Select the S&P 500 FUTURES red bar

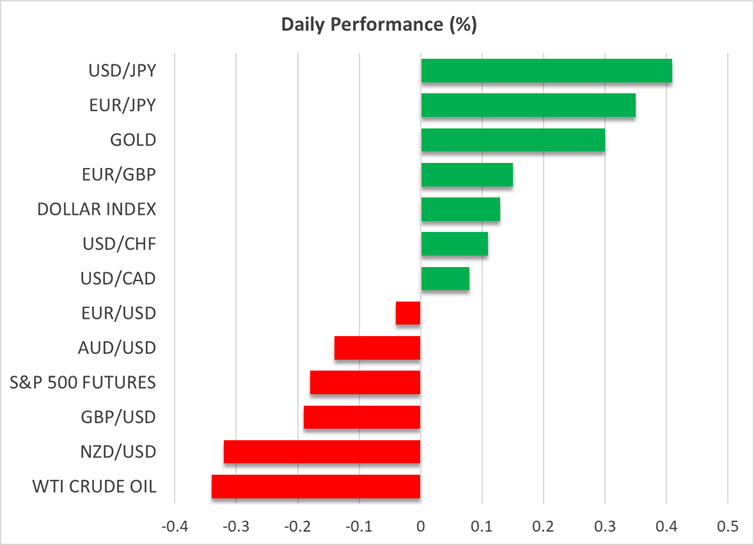click(365, 383)
